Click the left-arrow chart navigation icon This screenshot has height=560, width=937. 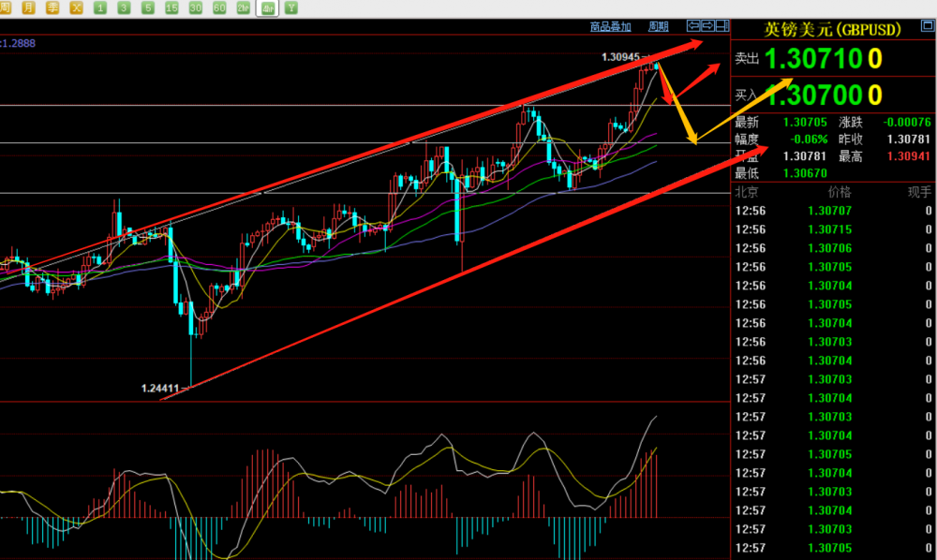pos(693,25)
